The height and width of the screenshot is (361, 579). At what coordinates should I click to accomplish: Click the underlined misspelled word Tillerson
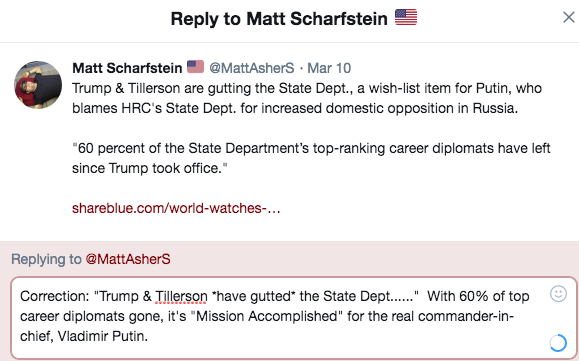pyautogui.click(x=181, y=296)
